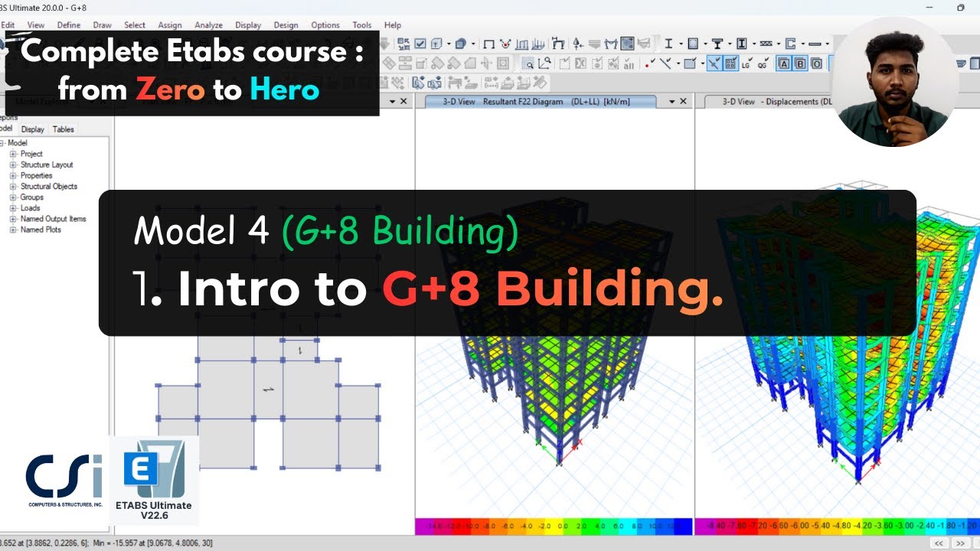Image resolution: width=980 pixels, height=551 pixels.
Task: Click the truss joist section icon
Action: tap(766, 44)
